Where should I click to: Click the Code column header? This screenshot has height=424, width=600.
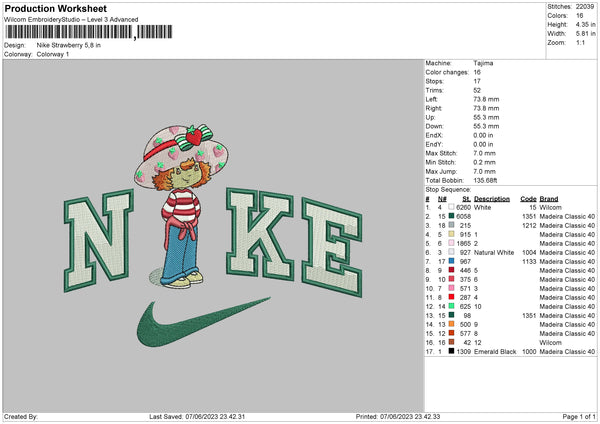pyautogui.click(x=528, y=199)
